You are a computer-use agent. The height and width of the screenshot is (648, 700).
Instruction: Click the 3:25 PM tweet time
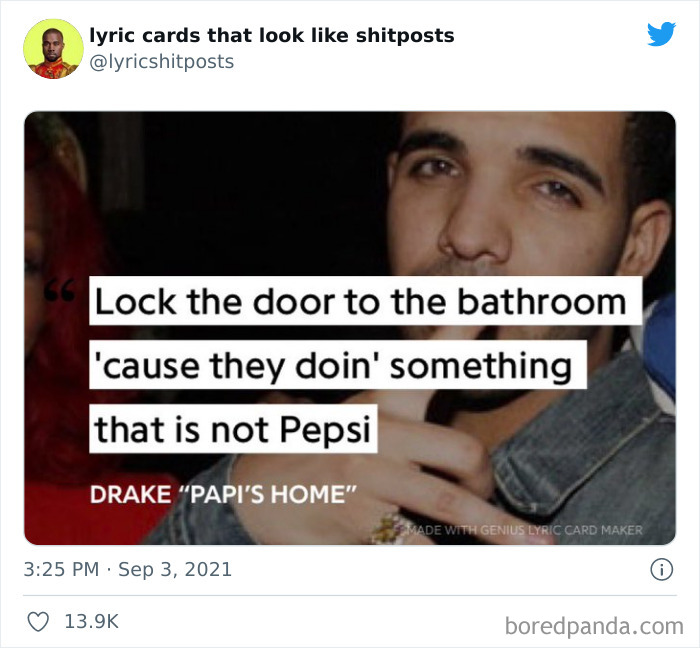point(61,569)
